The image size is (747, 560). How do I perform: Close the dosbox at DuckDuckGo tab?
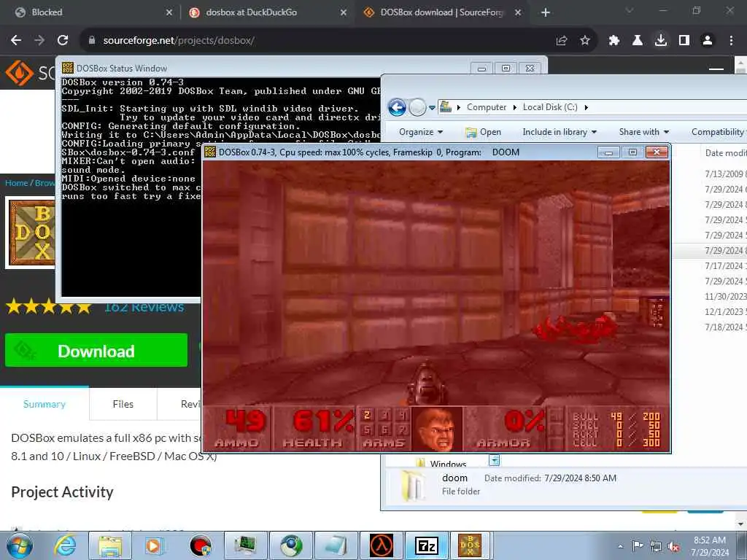point(344,12)
